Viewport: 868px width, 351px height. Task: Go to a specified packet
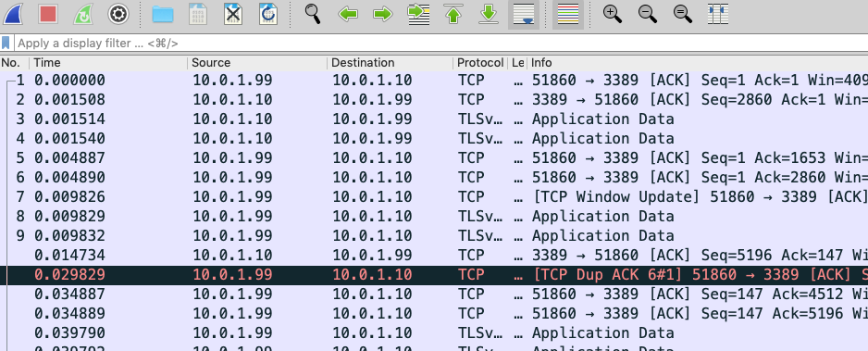pyautogui.click(x=418, y=14)
